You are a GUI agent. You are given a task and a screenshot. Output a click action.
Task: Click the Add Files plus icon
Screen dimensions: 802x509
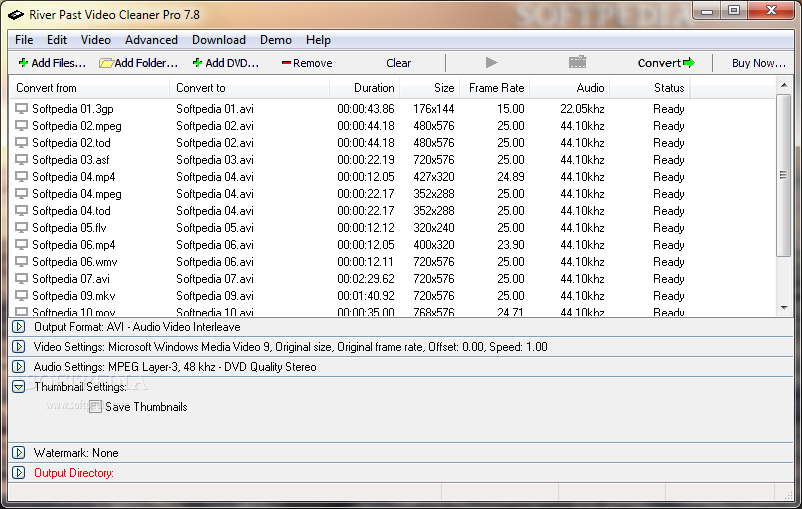23,63
